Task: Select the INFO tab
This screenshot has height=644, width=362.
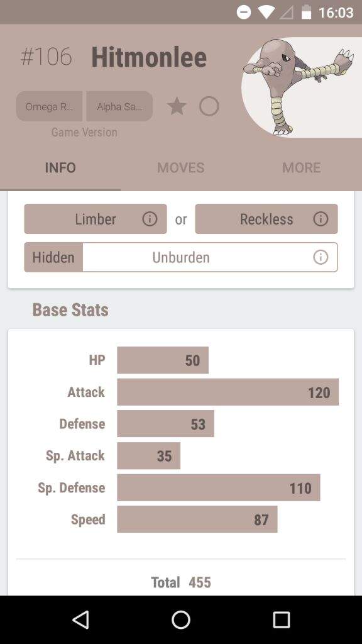Action: 60,167
